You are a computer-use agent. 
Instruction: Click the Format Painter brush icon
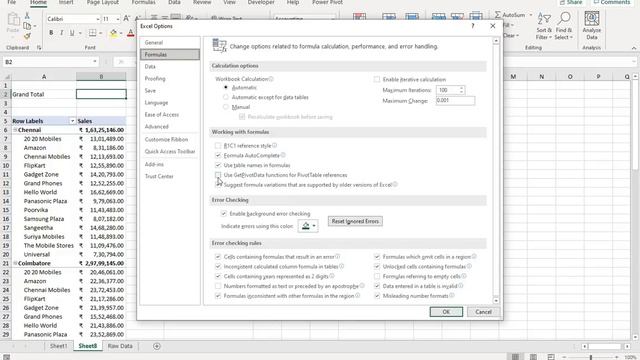point(27,36)
